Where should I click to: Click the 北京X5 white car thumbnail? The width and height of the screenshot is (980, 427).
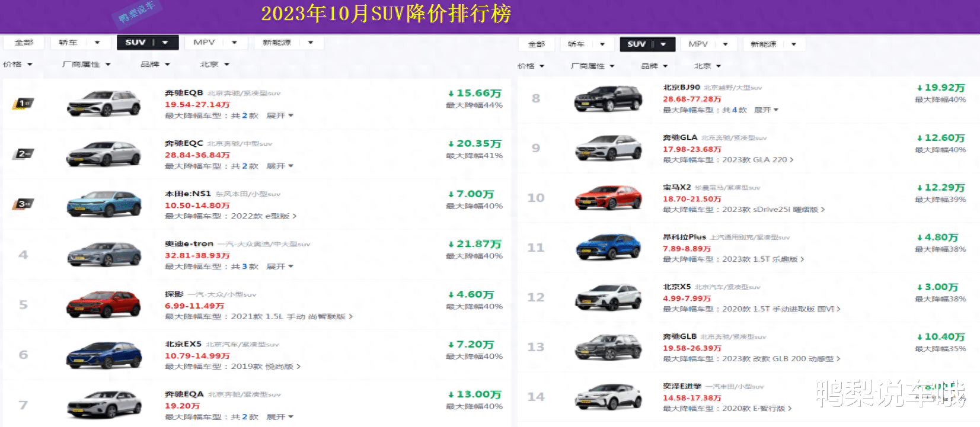coord(609,297)
